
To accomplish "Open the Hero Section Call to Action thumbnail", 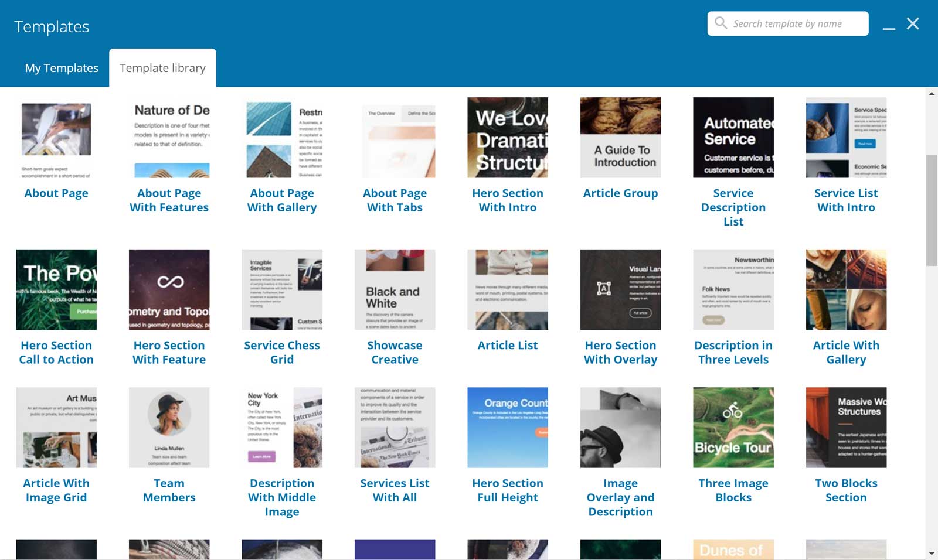I will pyautogui.click(x=56, y=290).
